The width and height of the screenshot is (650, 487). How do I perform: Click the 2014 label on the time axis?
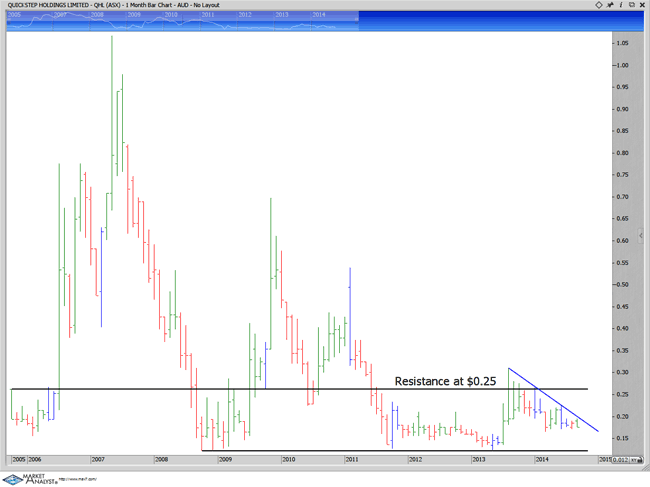tap(542, 459)
